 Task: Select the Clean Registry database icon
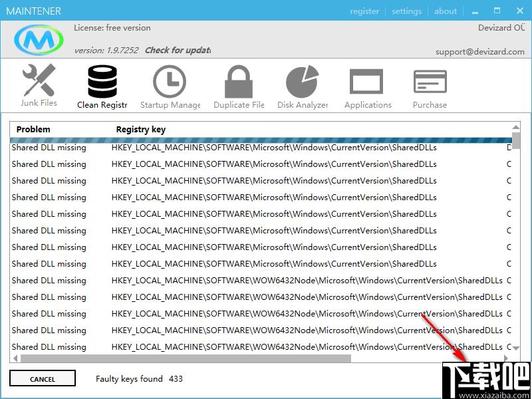[102, 81]
